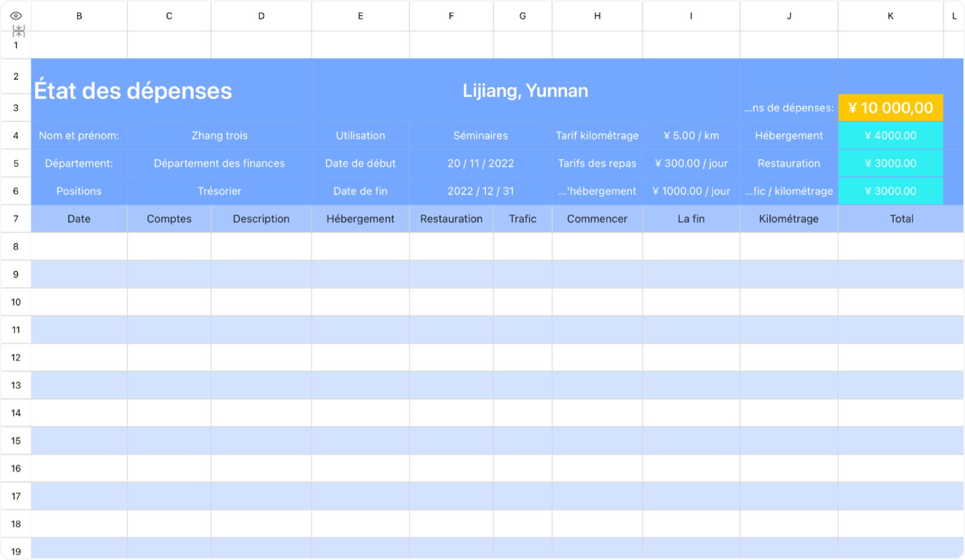Viewport: 965px width, 560px height.
Task: Select column G header
Action: 523,16
